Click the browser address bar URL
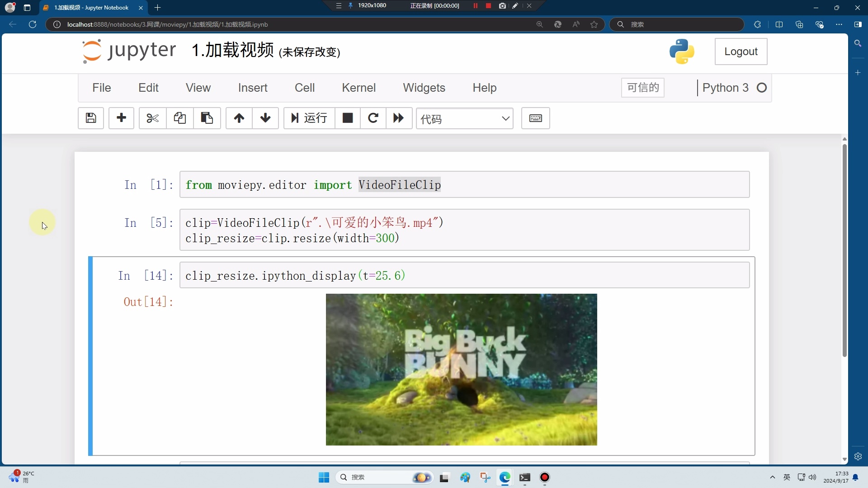 pos(167,24)
